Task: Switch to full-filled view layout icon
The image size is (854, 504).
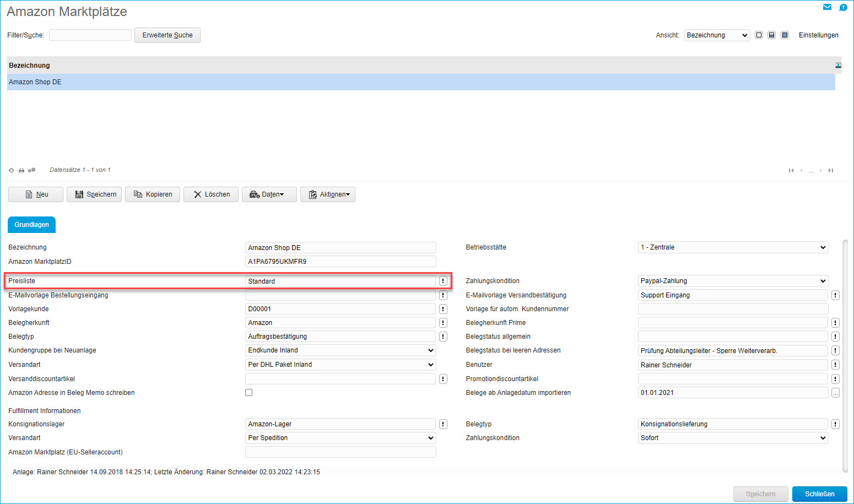Action: (x=785, y=35)
